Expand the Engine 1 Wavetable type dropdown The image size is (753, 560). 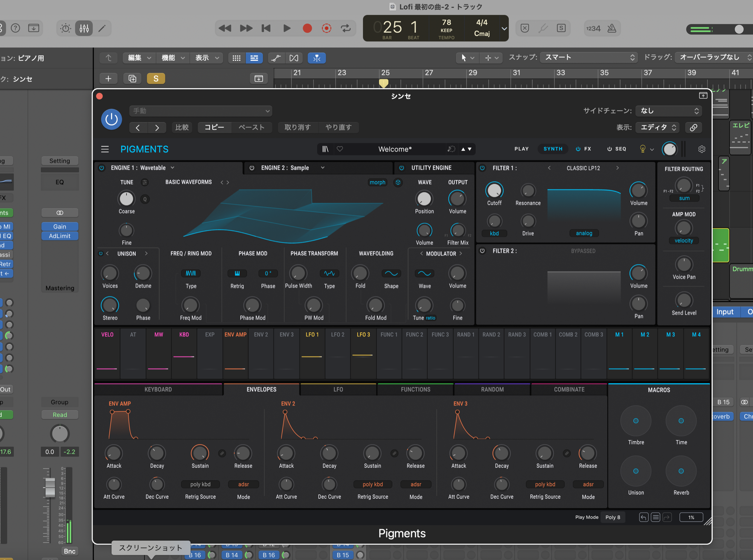coord(173,168)
